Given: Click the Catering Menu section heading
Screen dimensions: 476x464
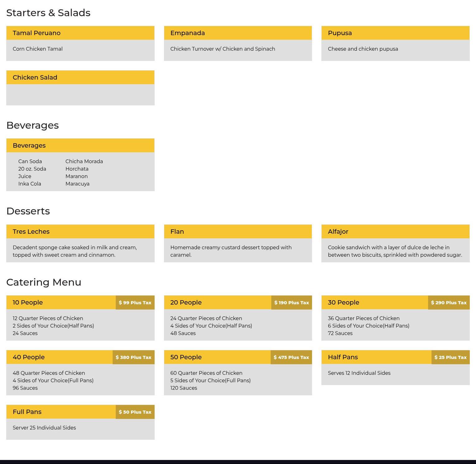Looking at the screenshot, I should pyautogui.click(x=44, y=282).
